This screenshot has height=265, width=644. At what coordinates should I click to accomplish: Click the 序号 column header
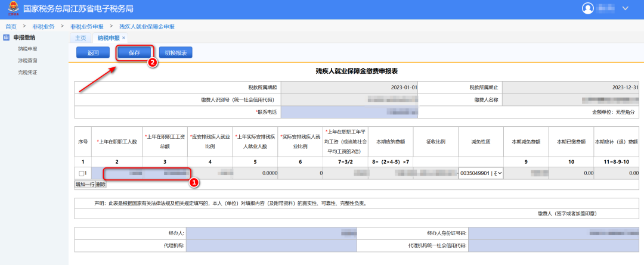[x=83, y=142]
